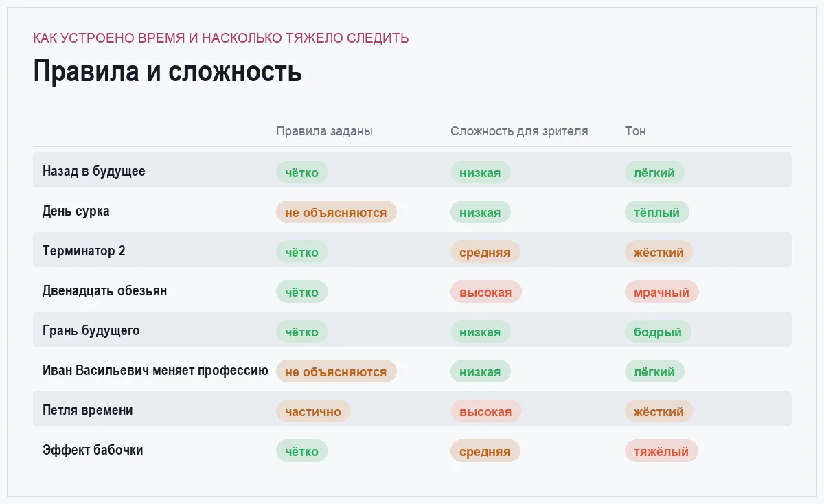Select row title 'Эффект бабочки'
824x504 pixels.
[x=93, y=450]
